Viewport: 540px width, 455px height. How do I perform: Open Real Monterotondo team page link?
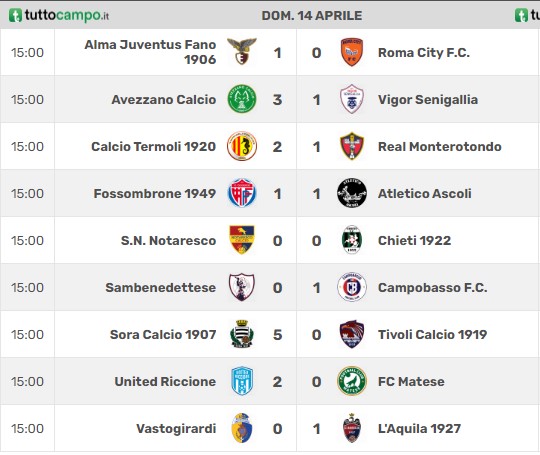[439, 147]
